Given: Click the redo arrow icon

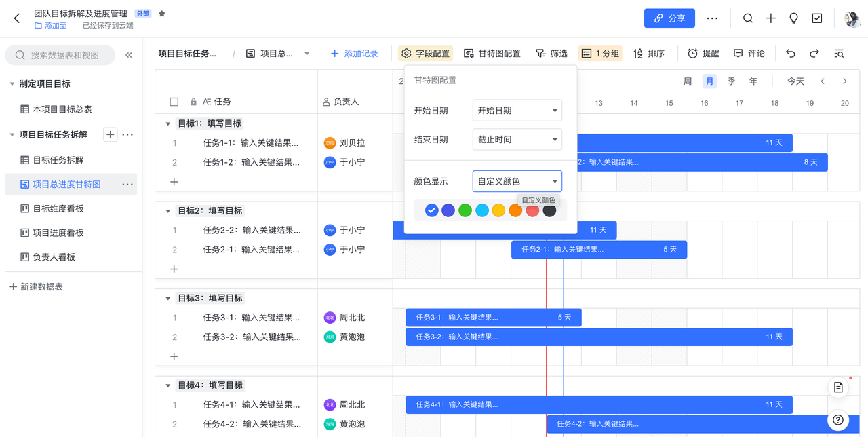Looking at the screenshot, I should click(x=814, y=54).
